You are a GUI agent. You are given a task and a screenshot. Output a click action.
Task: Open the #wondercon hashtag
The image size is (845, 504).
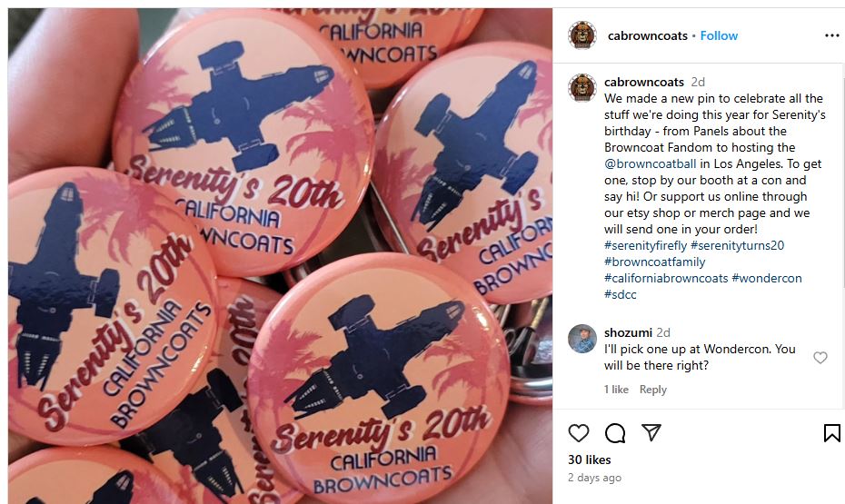point(766,279)
